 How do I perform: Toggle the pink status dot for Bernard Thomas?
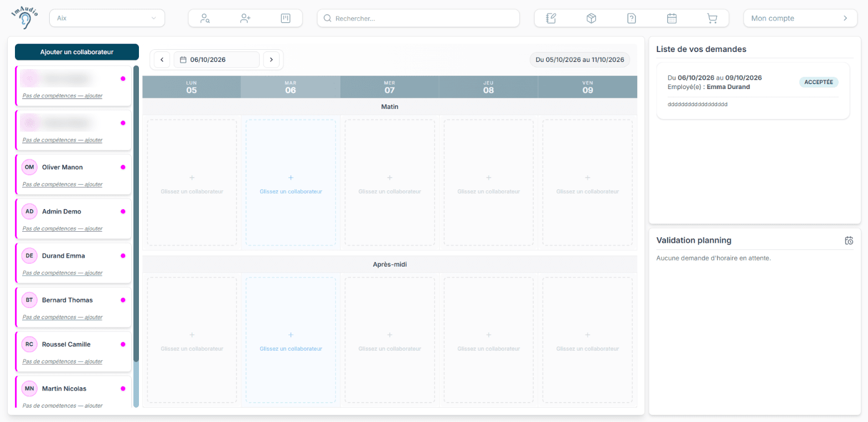123,300
